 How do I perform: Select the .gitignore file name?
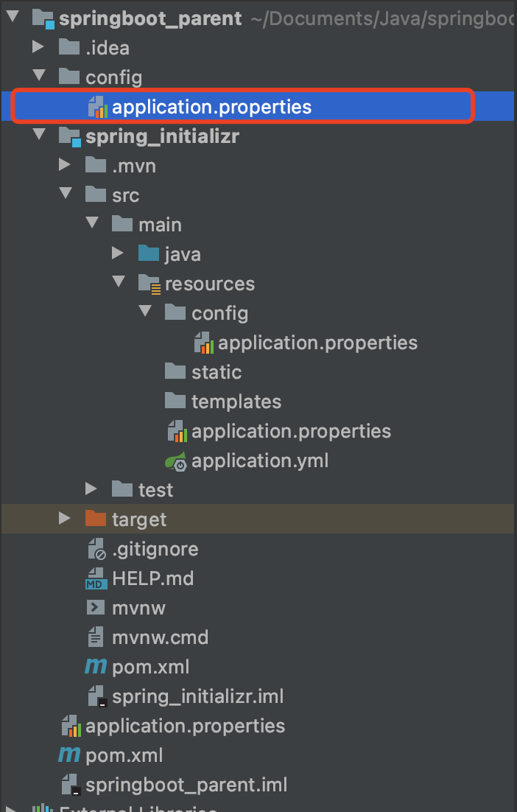(155, 550)
